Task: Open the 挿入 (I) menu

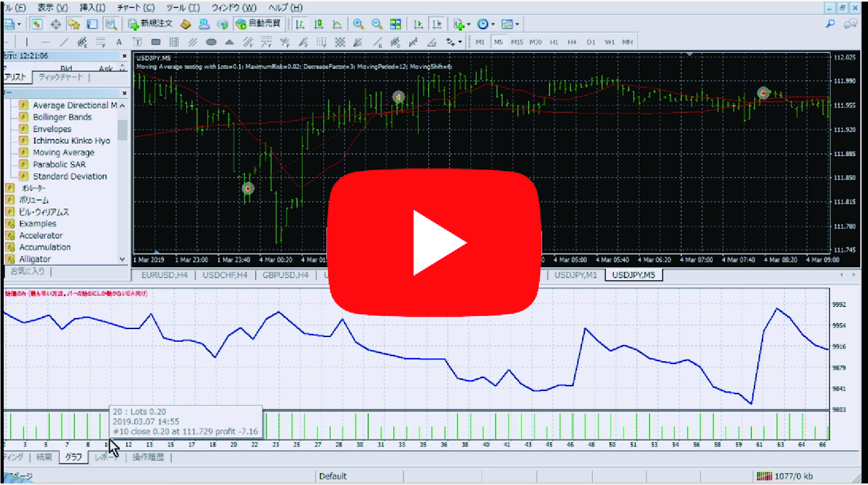Action: click(x=93, y=7)
